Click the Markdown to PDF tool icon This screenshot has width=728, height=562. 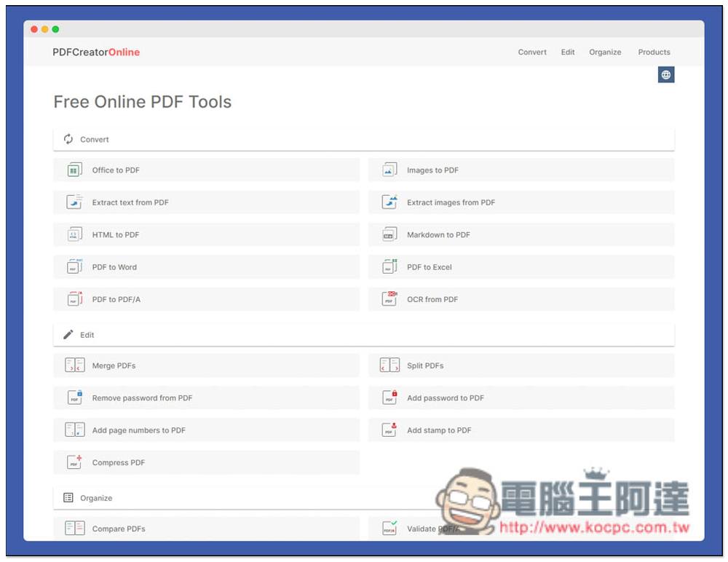[389, 234]
